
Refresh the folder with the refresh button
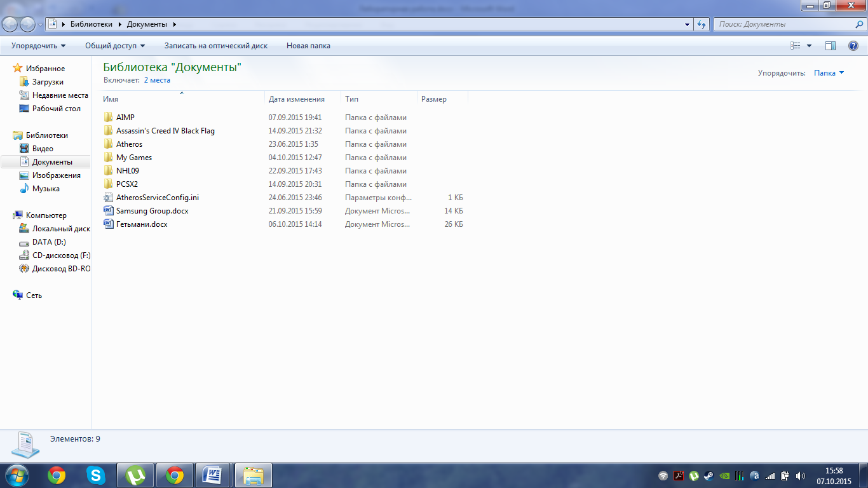click(x=702, y=25)
